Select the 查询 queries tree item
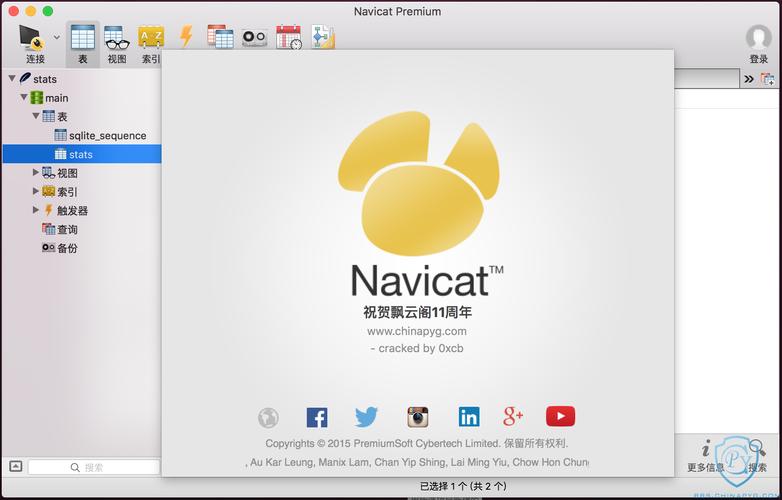Viewport: 782px width, 500px height. [60, 229]
